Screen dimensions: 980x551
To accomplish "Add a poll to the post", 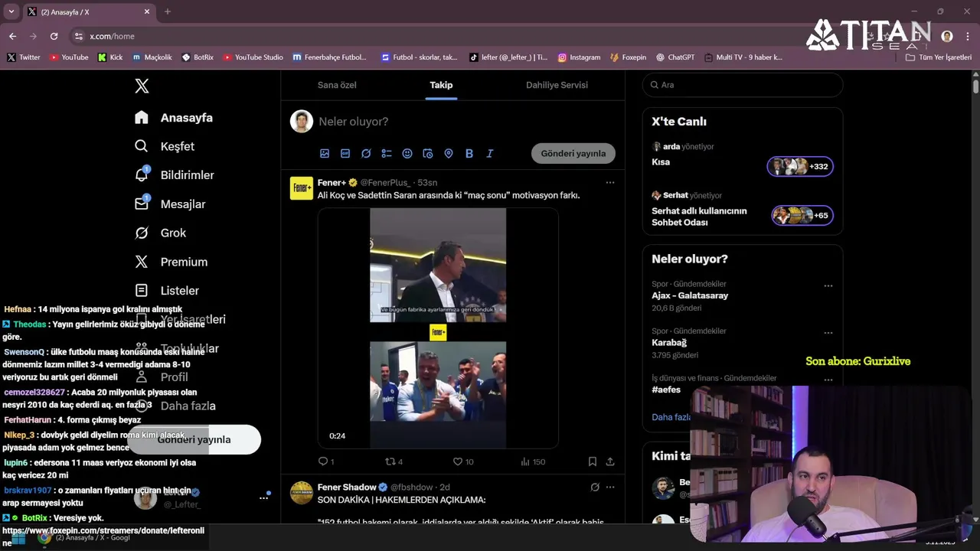I will point(387,154).
